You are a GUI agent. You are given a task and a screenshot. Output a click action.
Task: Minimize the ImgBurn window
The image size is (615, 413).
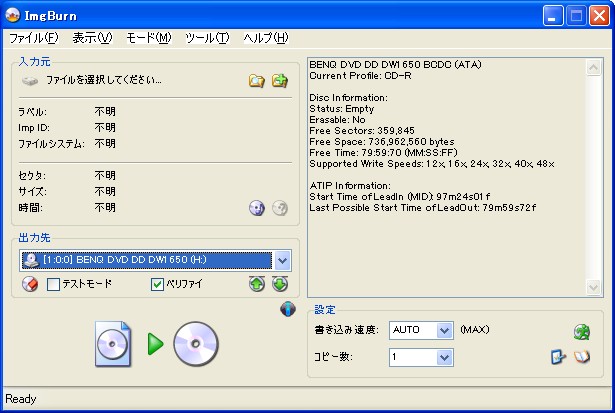coord(553,16)
